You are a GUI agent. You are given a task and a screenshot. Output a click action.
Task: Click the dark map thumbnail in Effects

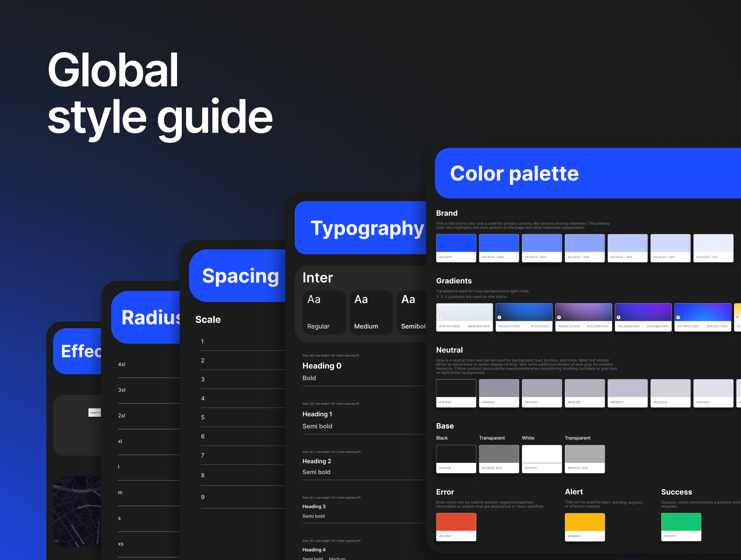point(77,511)
